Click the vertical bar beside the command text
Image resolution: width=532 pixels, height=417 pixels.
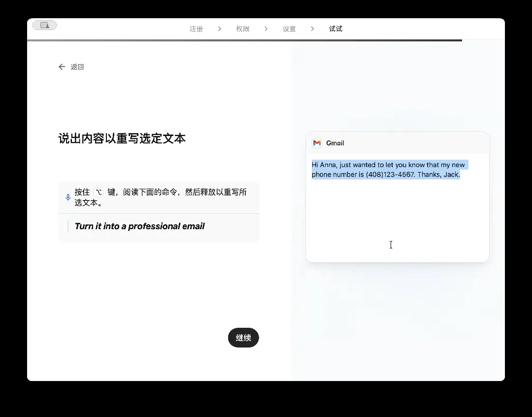pos(68,226)
